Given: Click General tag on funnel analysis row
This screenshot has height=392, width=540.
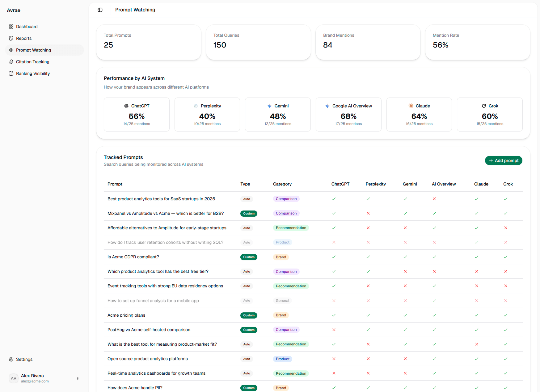Looking at the screenshot, I should [x=282, y=301].
